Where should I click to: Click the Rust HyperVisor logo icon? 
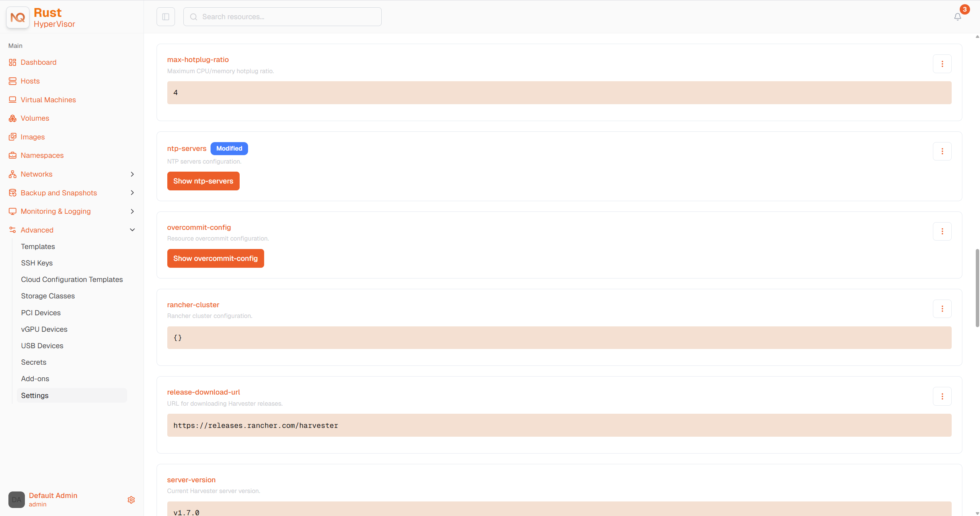(x=18, y=17)
